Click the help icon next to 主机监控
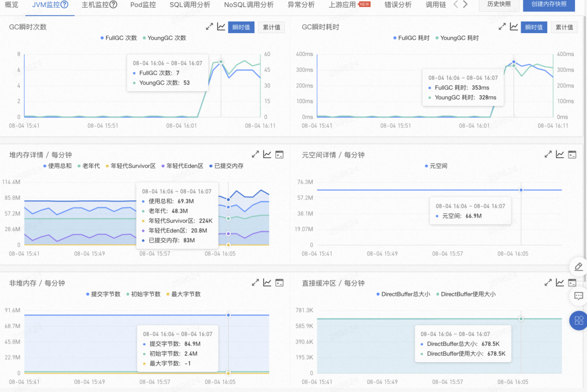 pyautogui.click(x=114, y=5)
